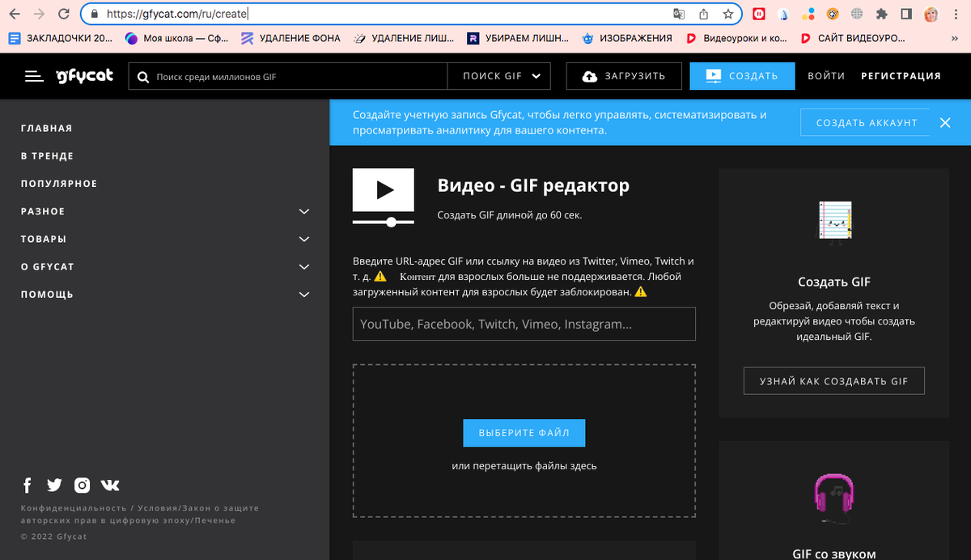Click the share icon in address bar

(x=703, y=14)
